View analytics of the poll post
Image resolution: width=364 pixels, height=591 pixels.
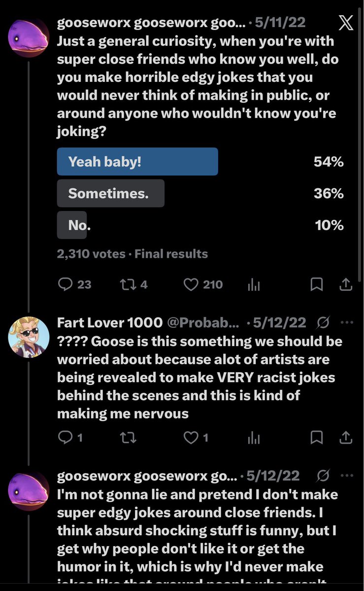pos(254,284)
